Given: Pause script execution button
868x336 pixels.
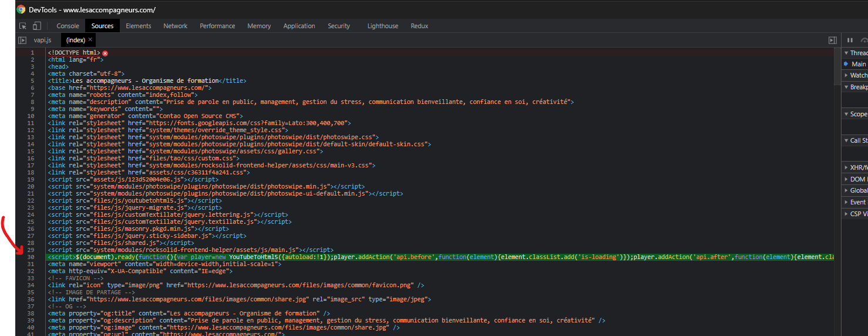Looking at the screenshot, I should tap(850, 40).
